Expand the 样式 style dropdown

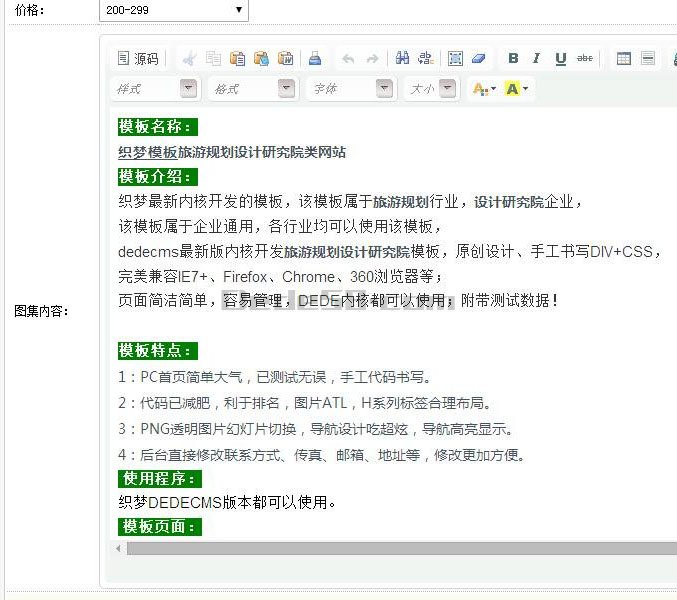(x=188, y=89)
